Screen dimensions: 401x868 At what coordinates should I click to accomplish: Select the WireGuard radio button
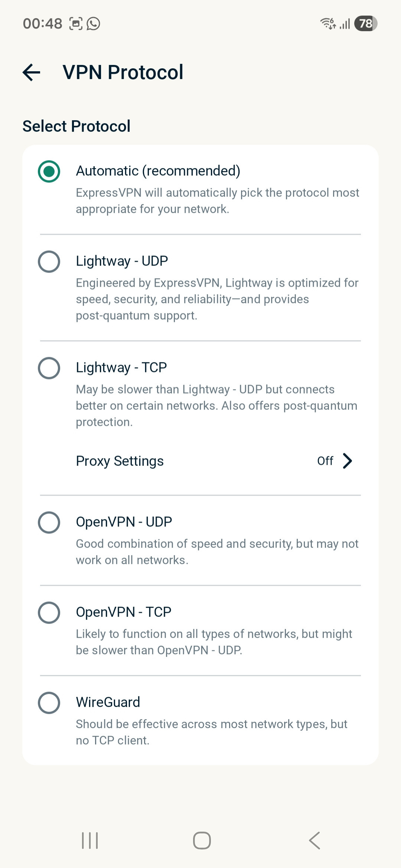click(x=49, y=703)
